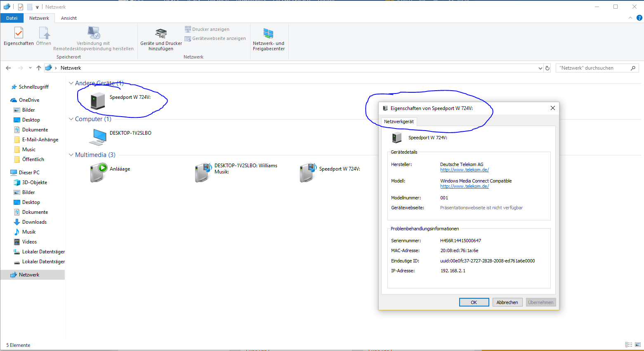Click Geräte und Drucker hinzufügen
The height and width of the screenshot is (351, 644).
pos(161,40)
